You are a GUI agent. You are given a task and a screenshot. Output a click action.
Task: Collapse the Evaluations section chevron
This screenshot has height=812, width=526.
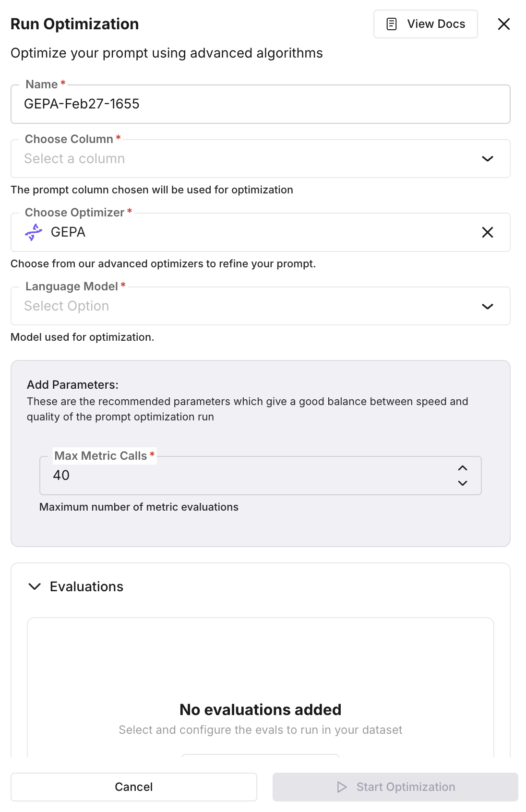click(35, 586)
